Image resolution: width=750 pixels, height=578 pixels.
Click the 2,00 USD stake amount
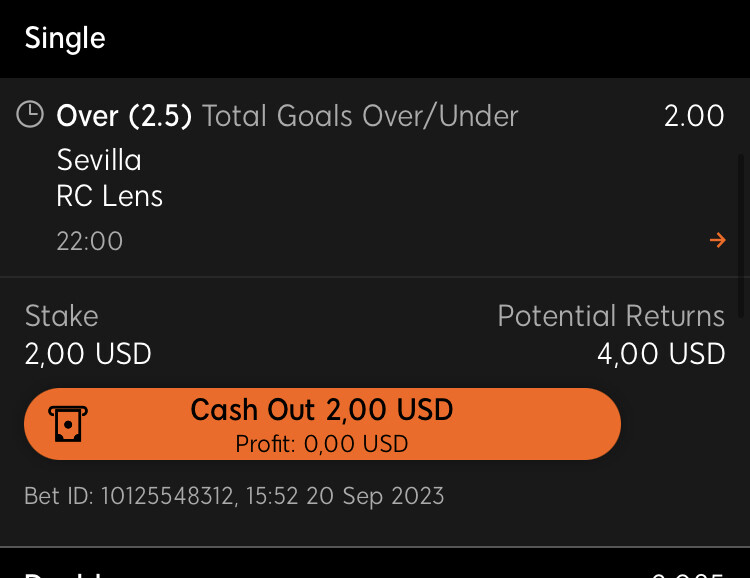[x=88, y=354]
